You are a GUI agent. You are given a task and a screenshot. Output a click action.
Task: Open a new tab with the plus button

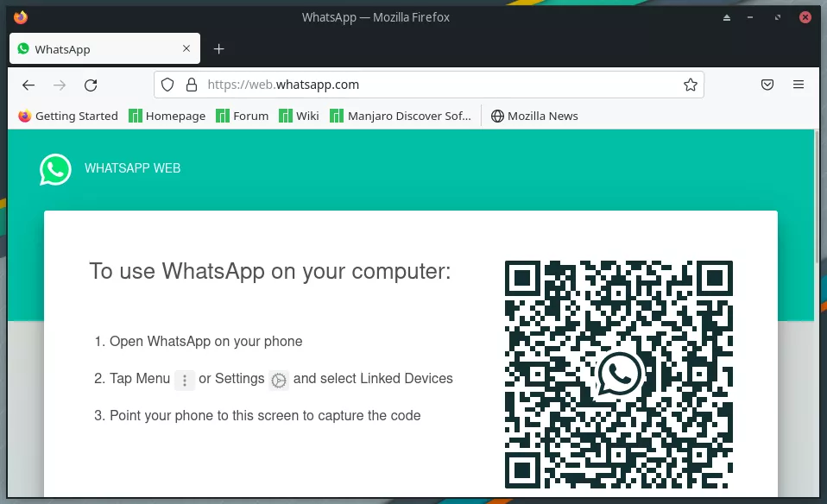click(219, 49)
